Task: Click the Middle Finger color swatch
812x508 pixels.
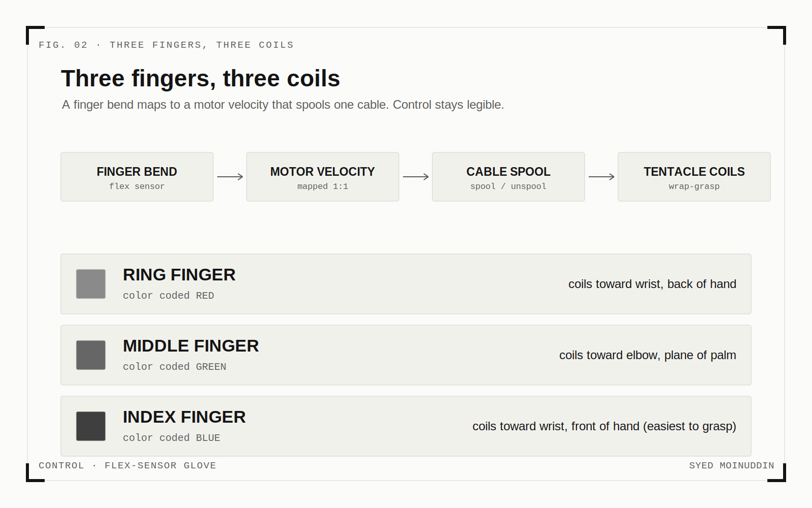Action: click(x=91, y=355)
